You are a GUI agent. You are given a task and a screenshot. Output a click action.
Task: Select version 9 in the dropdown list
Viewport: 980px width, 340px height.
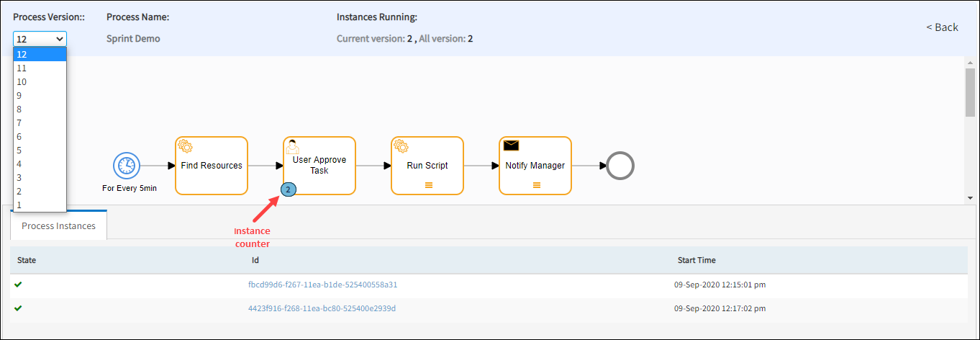click(x=40, y=95)
